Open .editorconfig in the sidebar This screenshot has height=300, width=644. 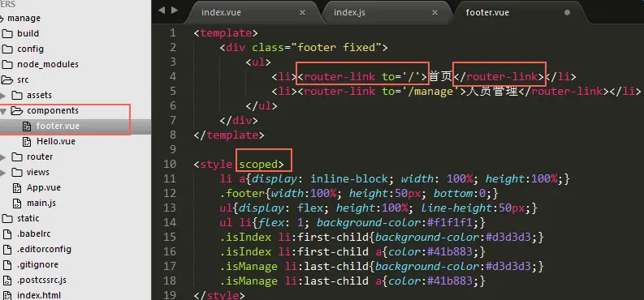44,250
